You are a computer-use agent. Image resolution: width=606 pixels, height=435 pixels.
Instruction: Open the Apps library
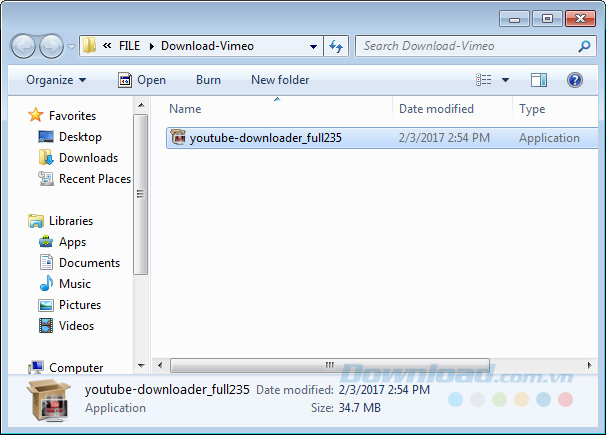click(72, 242)
